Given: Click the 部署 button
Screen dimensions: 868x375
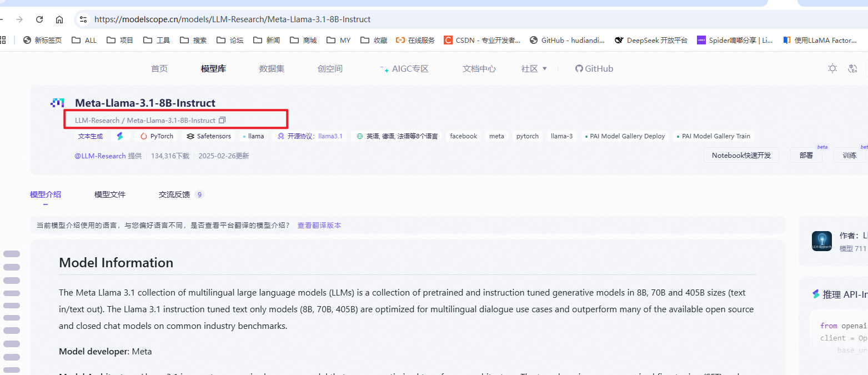Looking at the screenshot, I should [x=806, y=156].
